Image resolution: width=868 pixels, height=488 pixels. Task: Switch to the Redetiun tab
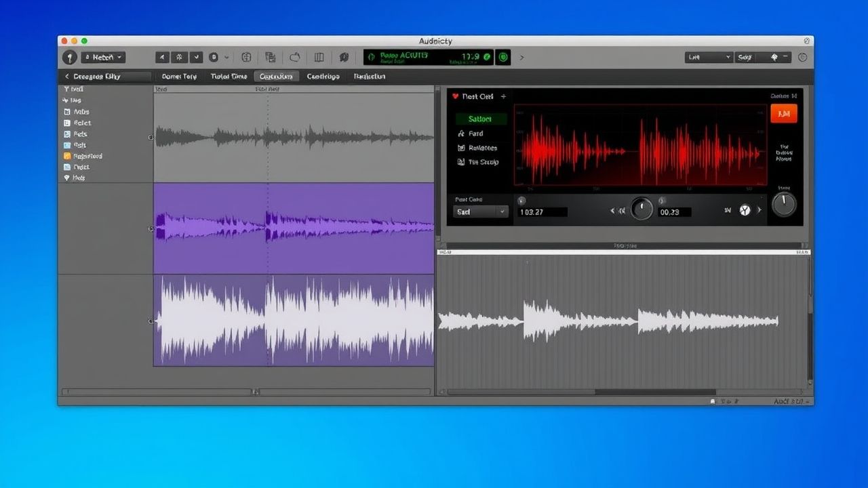pyautogui.click(x=370, y=77)
